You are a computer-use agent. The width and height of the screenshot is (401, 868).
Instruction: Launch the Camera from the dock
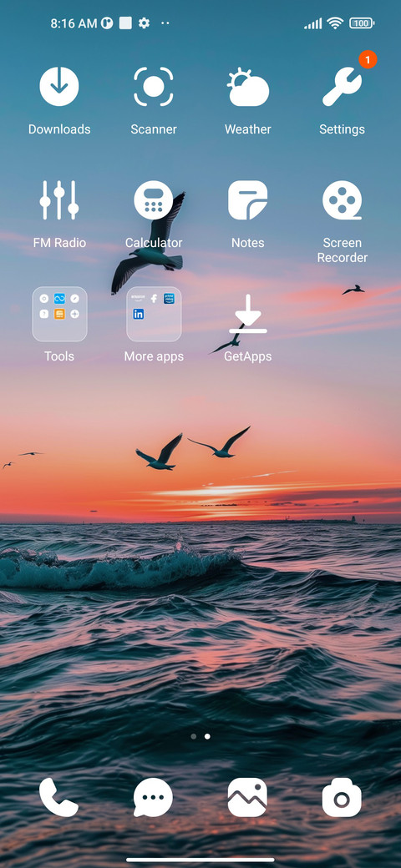click(x=342, y=797)
